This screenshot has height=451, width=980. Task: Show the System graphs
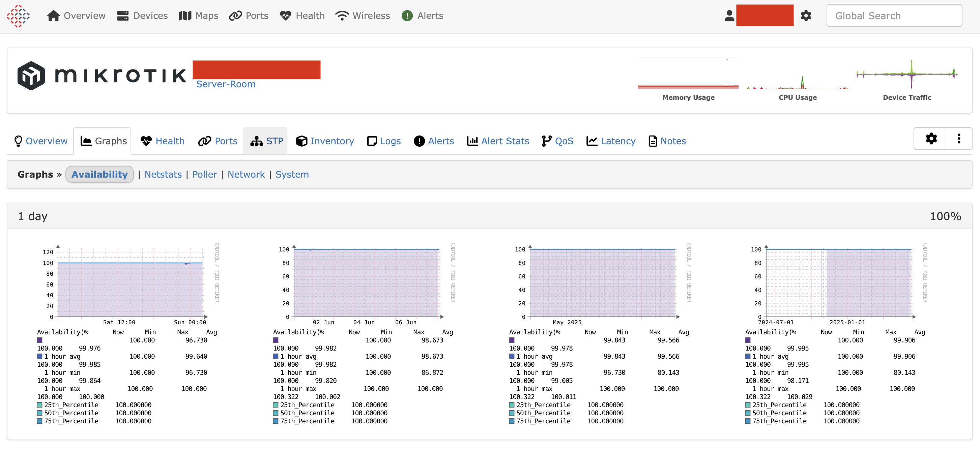click(x=292, y=175)
